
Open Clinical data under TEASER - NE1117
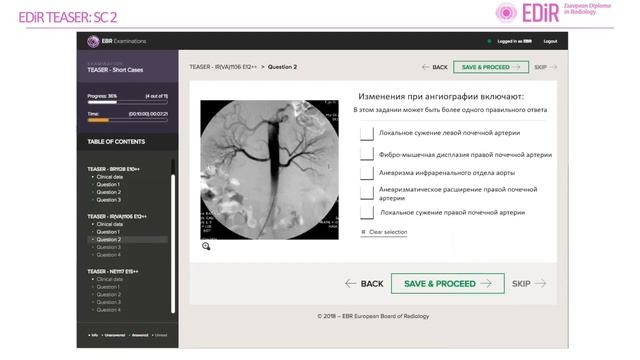tap(109, 279)
